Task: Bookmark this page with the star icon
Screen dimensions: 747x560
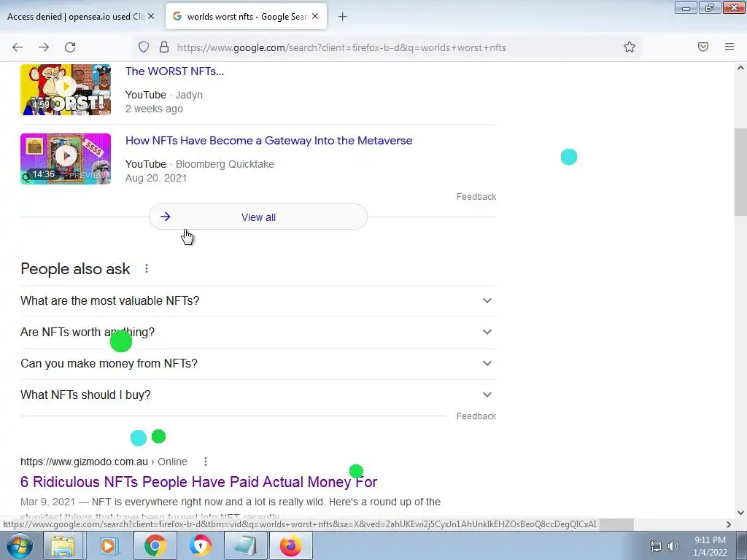Action: click(x=630, y=47)
